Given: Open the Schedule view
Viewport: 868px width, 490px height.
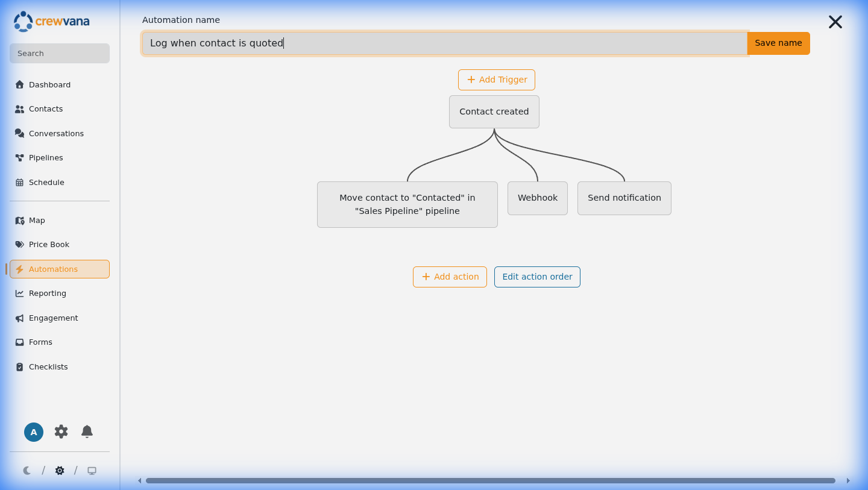Looking at the screenshot, I should coord(47,182).
